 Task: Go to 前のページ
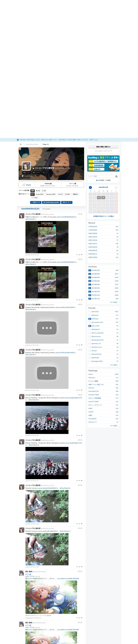coord(36,203)
